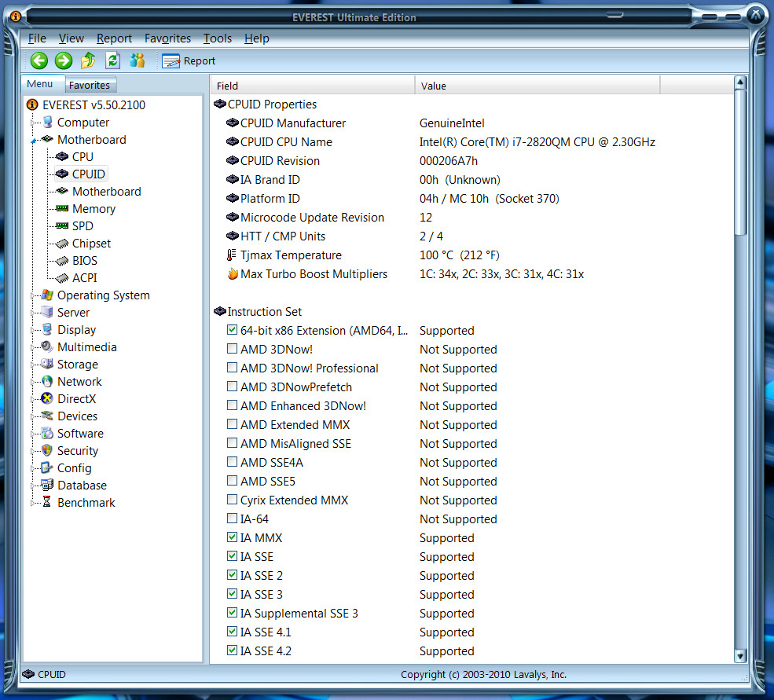Select the Software icon in the tree

tap(47, 433)
